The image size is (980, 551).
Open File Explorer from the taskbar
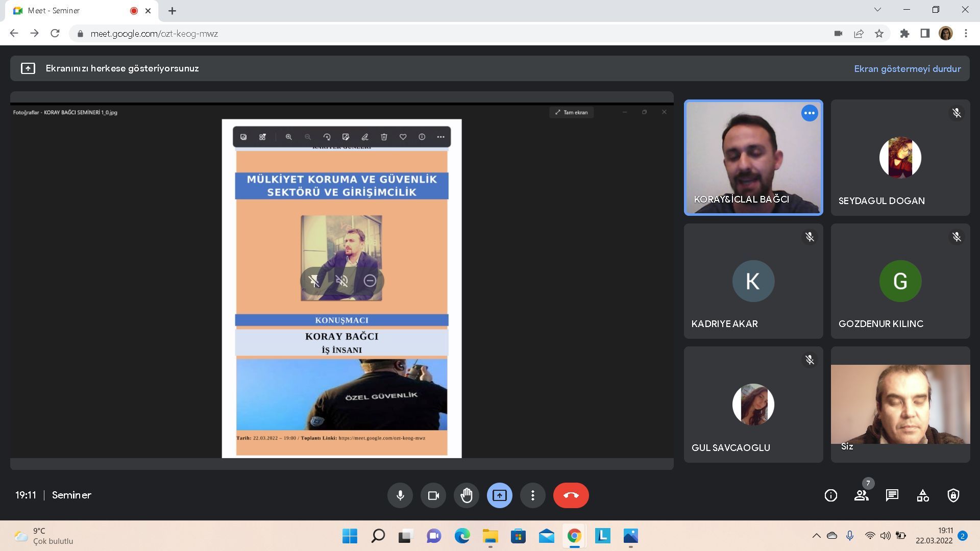[x=490, y=536]
